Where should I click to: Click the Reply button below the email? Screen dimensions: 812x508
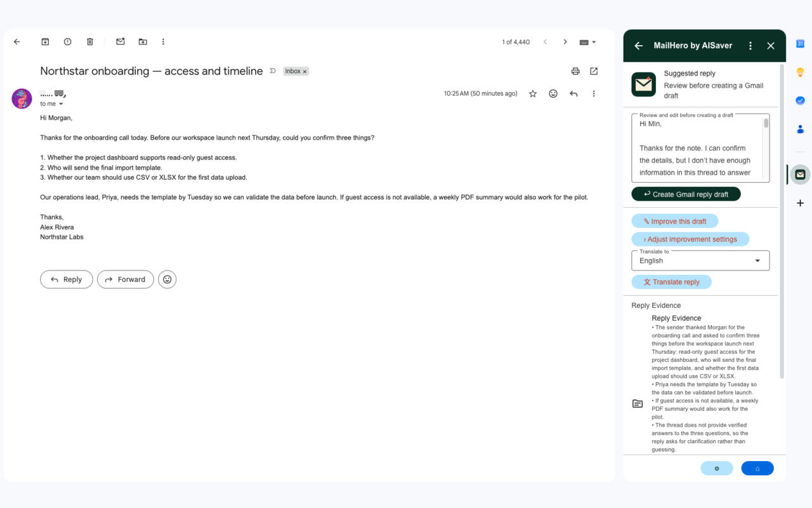[67, 279]
